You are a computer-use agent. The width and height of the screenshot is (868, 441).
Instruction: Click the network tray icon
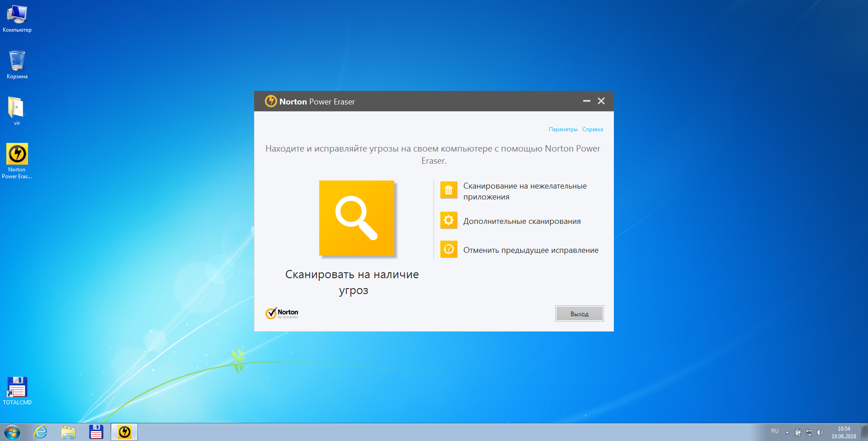tap(809, 432)
